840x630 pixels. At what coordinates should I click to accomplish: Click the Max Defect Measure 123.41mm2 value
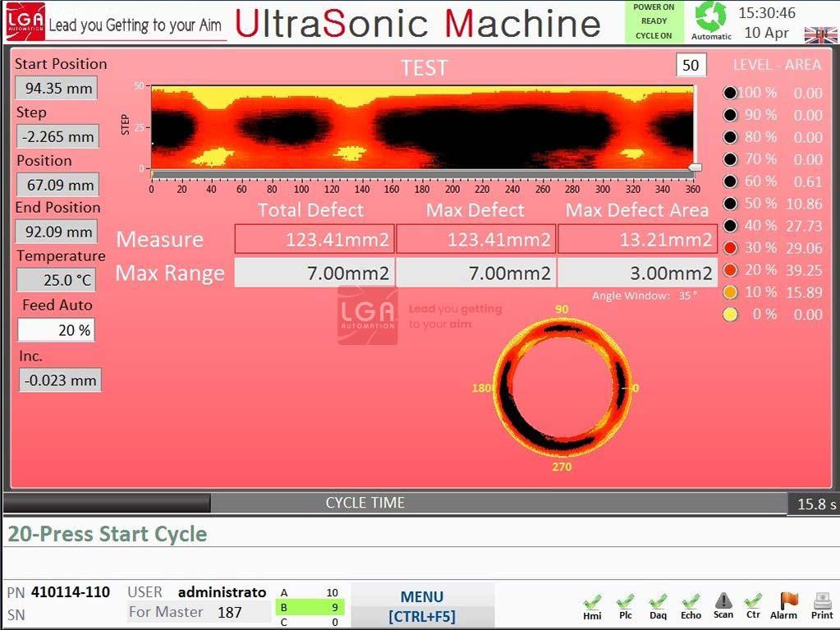pos(475,239)
